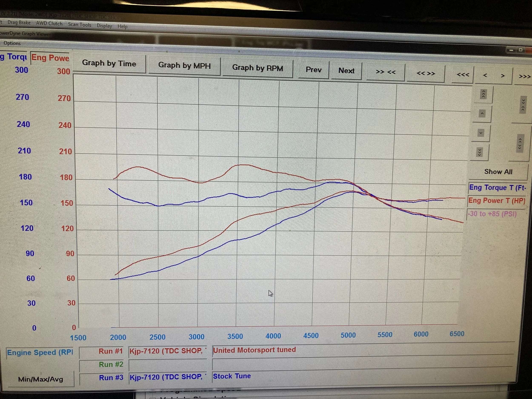
Task: Click the triple down-chevron scale stepper
Action: (x=480, y=152)
